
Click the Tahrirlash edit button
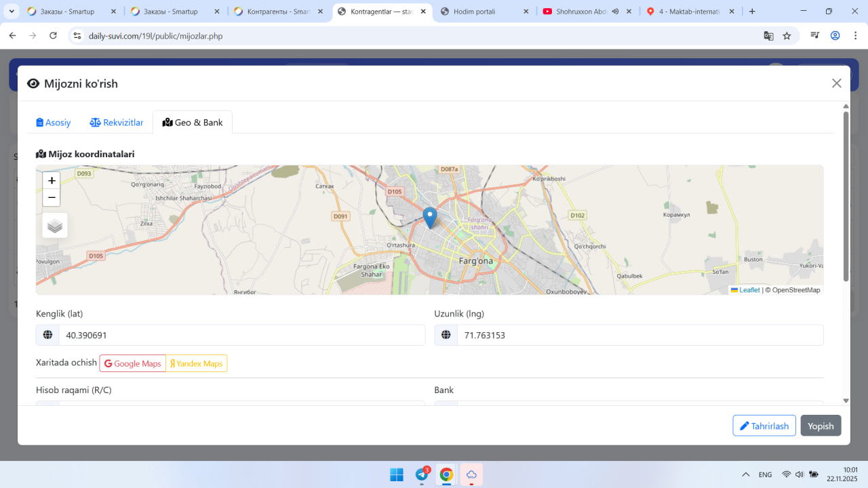pyautogui.click(x=764, y=426)
